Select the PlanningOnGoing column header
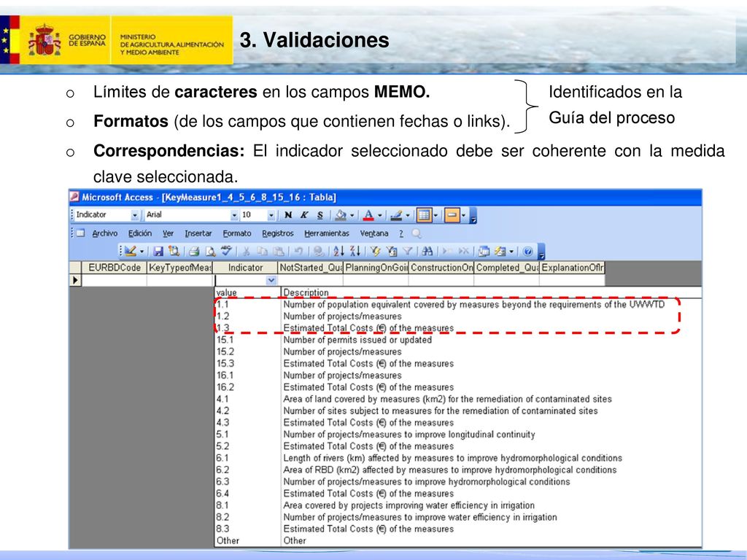The height and width of the screenshot is (560, 747). point(376,268)
